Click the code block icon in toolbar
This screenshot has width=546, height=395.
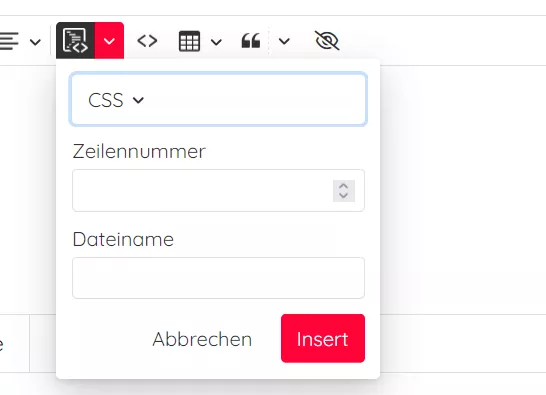(x=75, y=40)
